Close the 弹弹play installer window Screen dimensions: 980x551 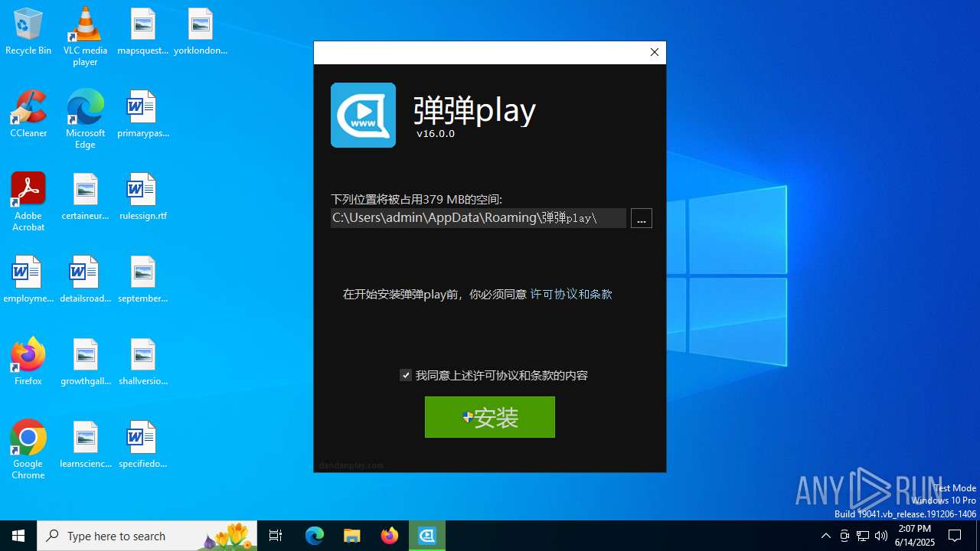click(654, 52)
